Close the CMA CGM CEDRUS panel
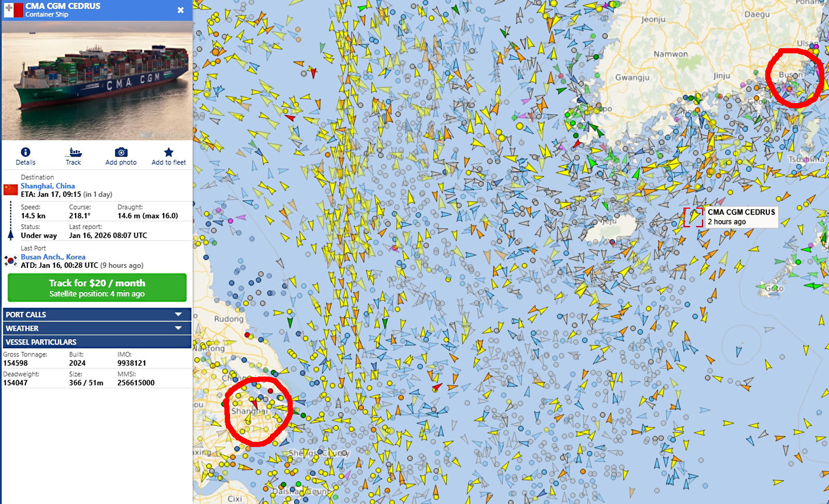This screenshot has height=504, width=829. point(180,10)
